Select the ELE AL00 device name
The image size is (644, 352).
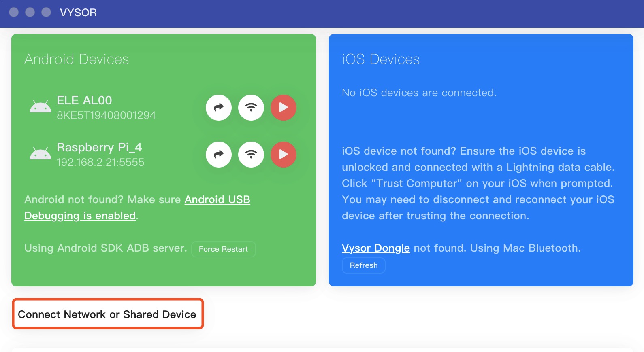pyautogui.click(x=84, y=100)
